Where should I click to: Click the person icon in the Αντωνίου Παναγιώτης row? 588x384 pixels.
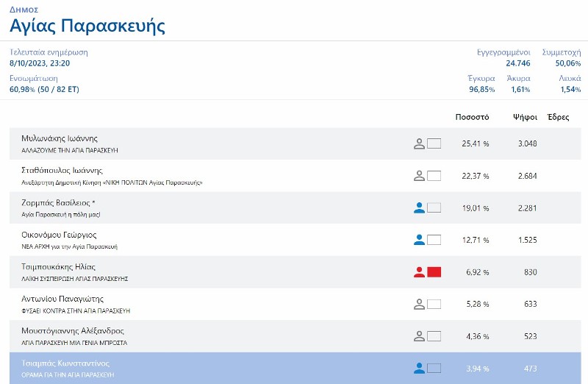tap(419, 304)
